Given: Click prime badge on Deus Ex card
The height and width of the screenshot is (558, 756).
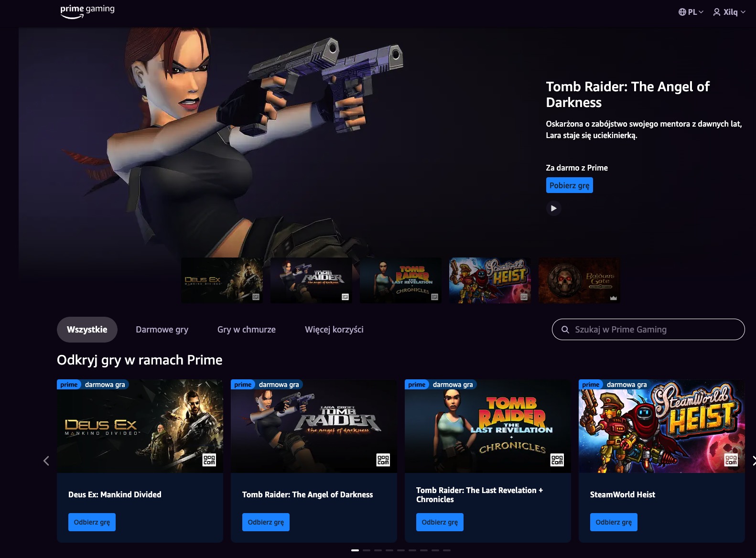Looking at the screenshot, I should 69,385.
